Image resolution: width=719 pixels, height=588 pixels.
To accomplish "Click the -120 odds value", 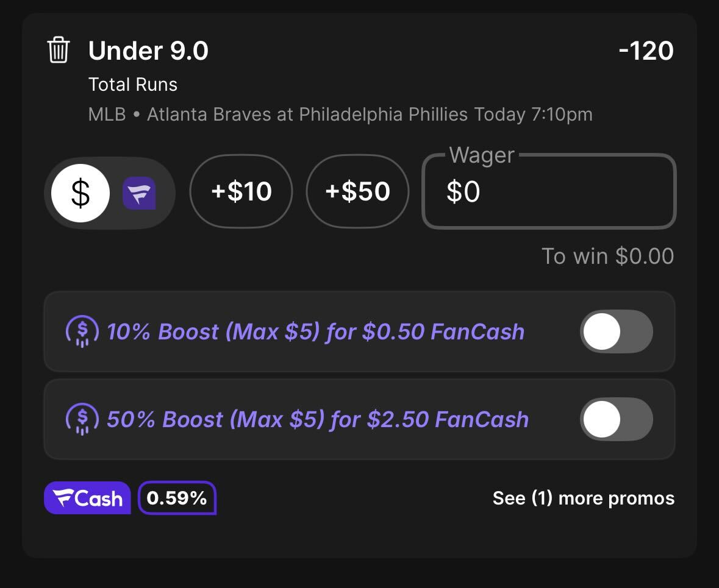I will [646, 51].
